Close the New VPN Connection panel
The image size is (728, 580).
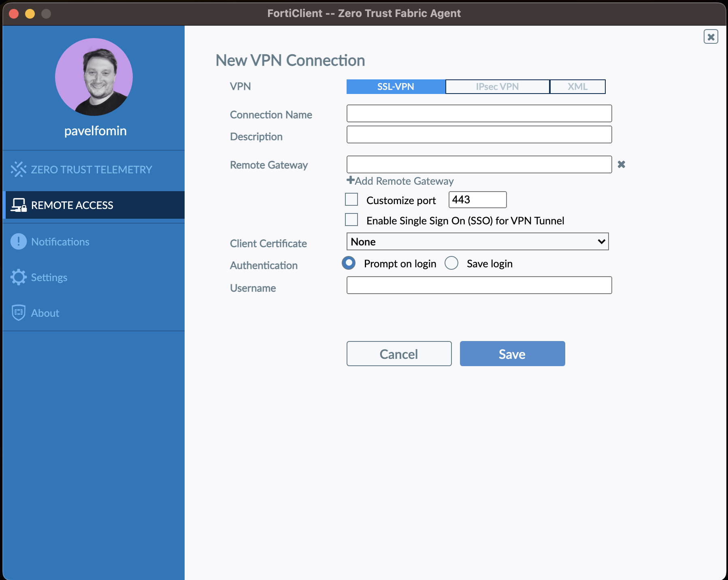711,37
